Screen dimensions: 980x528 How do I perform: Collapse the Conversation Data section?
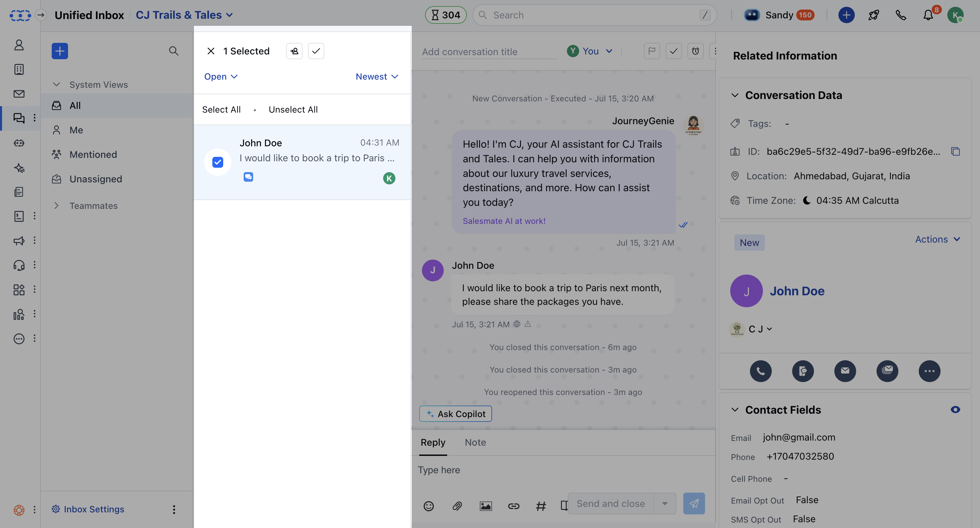pos(735,95)
